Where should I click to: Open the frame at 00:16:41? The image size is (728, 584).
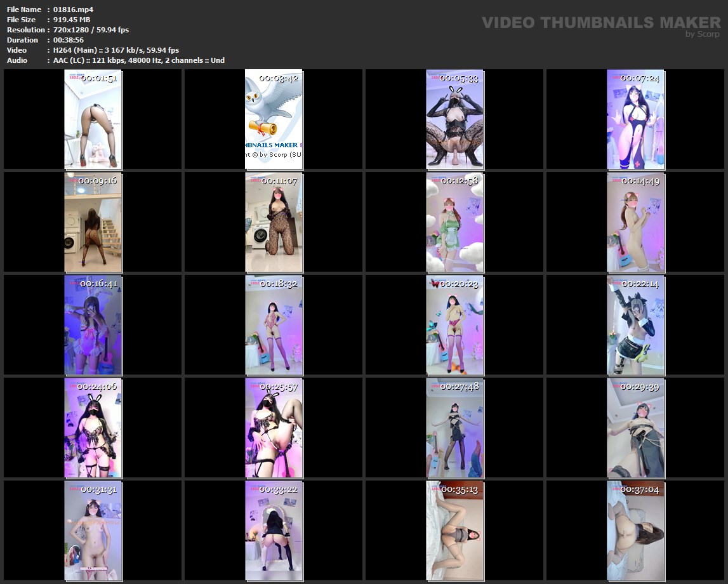[x=93, y=325]
